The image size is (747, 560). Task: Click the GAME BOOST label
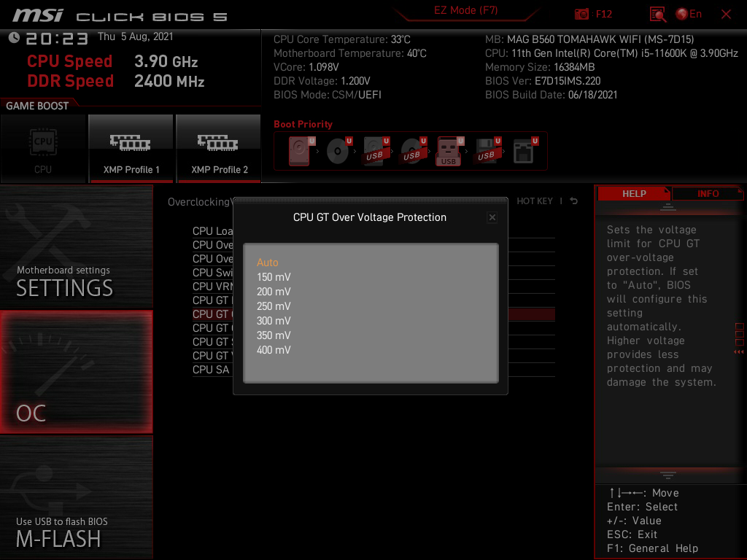(37, 106)
